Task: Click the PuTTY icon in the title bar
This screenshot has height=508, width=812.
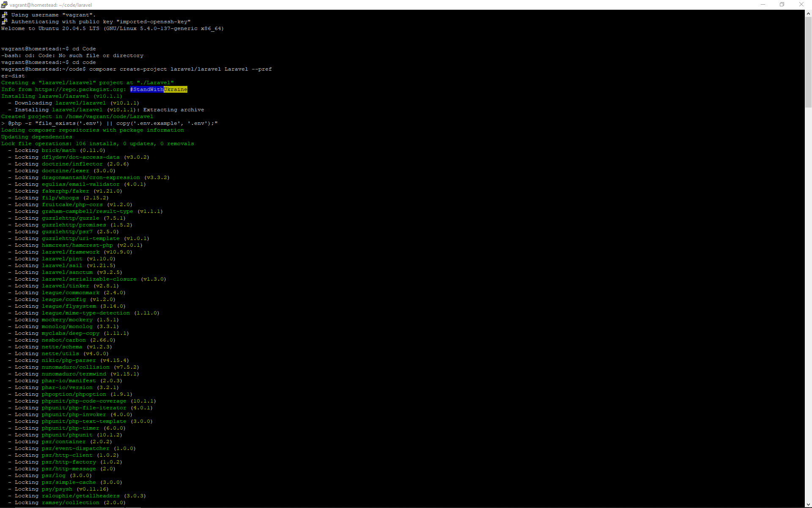Action: (x=4, y=5)
